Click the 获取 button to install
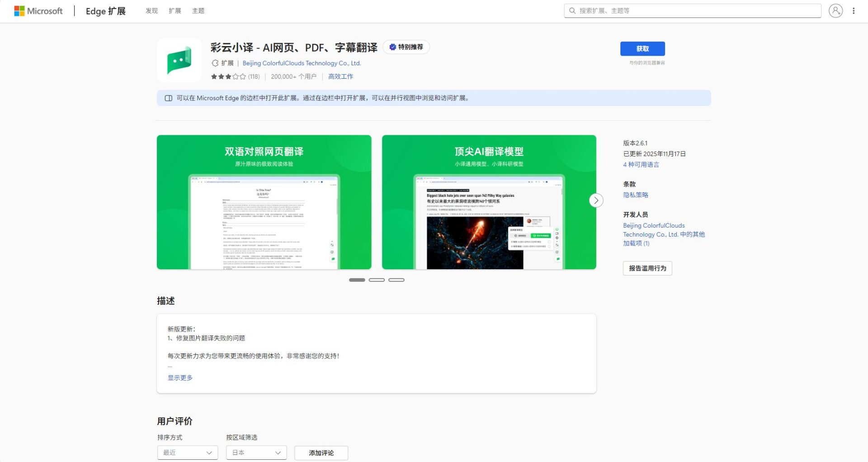Image resolution: width=868 pixels, height=462 pixels. coord(642,48)
